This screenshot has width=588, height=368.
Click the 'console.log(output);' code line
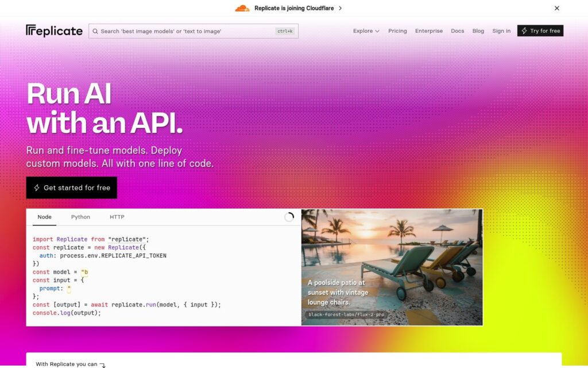(x=67, y=313)
